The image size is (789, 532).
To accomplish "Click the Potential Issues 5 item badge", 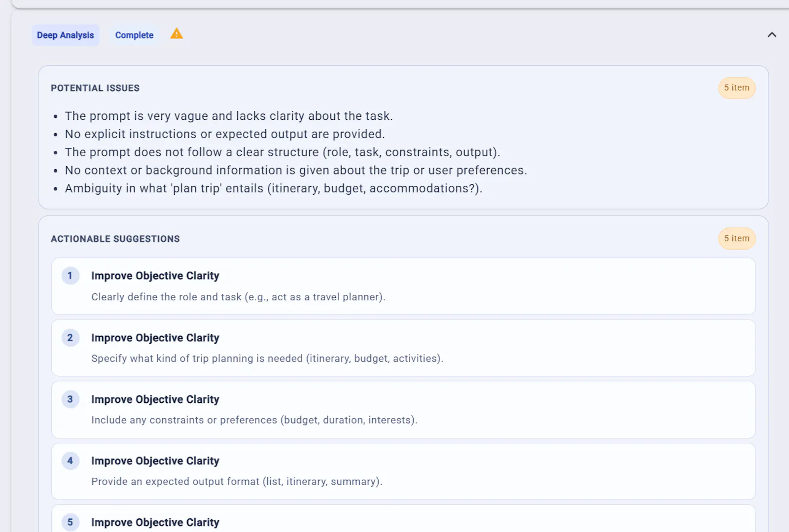I will (x=737, y=88).
